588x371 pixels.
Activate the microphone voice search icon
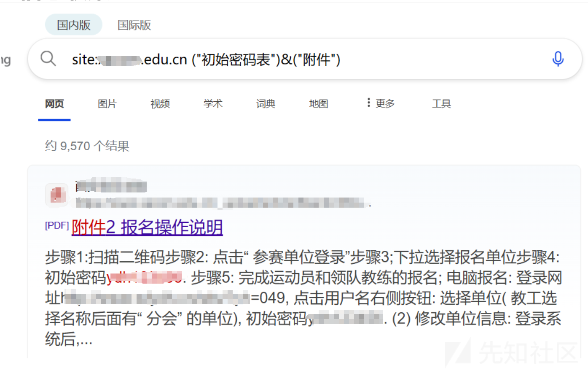pyautogui.click(x=558, y=59)
